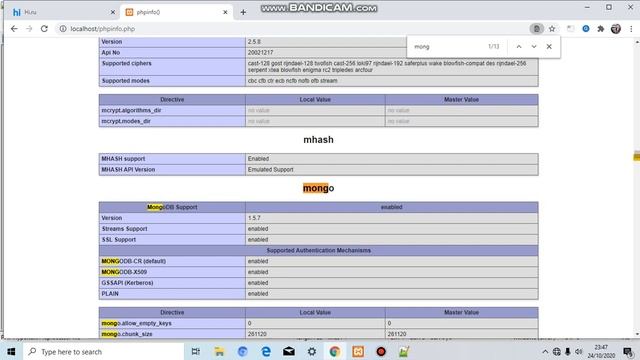
Task: Open the extensions puzzle icon
Action: point(600,29)
